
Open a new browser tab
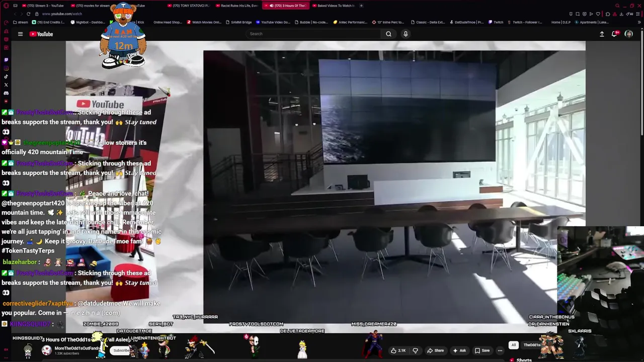(361, 6)
